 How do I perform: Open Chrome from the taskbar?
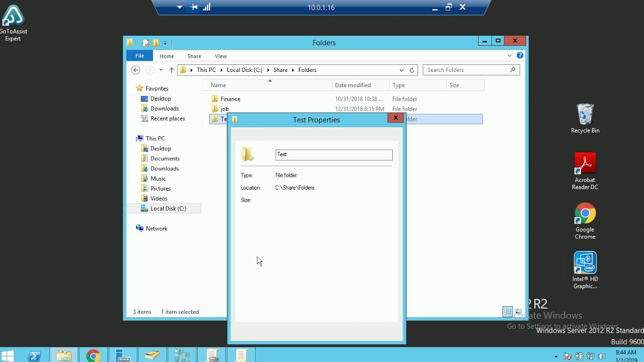pyautogui.click(x=93, y=355)
